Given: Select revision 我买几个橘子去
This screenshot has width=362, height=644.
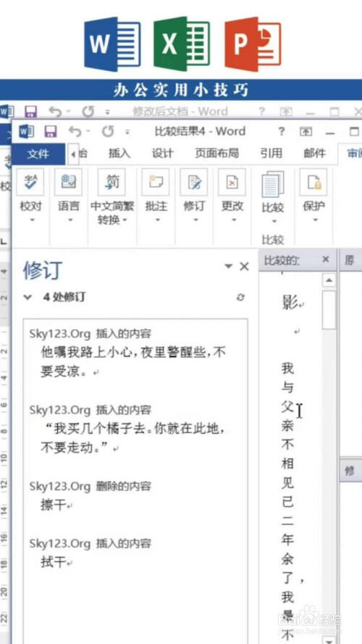Looking at the screenshot, I should (133, 438).
